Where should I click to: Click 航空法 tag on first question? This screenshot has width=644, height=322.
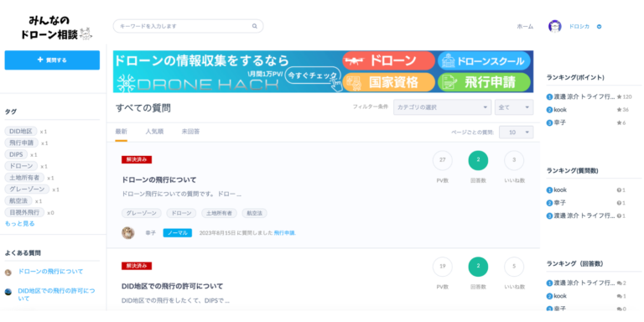pyautogui.click(x=254, y=213)
